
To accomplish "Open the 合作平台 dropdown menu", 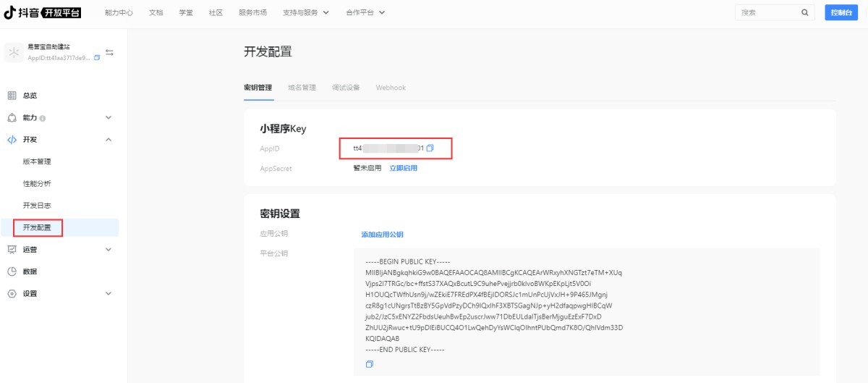I will coord(365,13).
